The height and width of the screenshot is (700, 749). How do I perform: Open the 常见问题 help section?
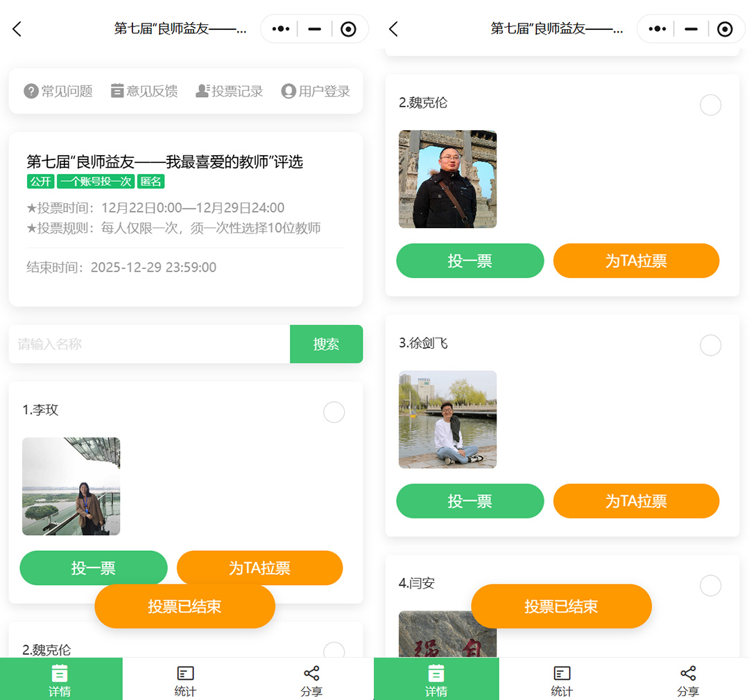(58, 91)
